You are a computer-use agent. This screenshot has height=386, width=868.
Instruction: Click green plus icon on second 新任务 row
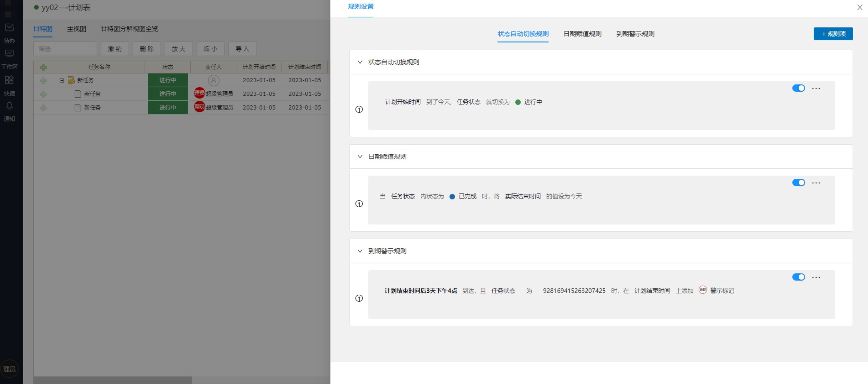44,94
